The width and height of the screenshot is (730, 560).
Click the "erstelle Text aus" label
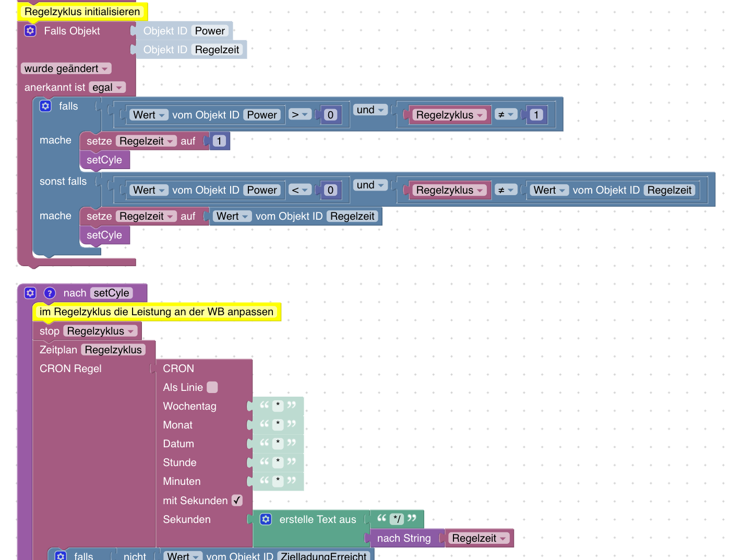tap(318, 519)
